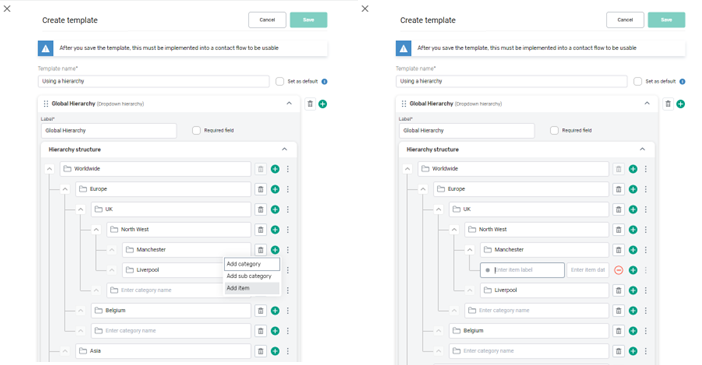Close left Create template panel with X
Image resolution: width=702 pixels, height=365 pixels.
pyautogui.click(x=7, y=9)
